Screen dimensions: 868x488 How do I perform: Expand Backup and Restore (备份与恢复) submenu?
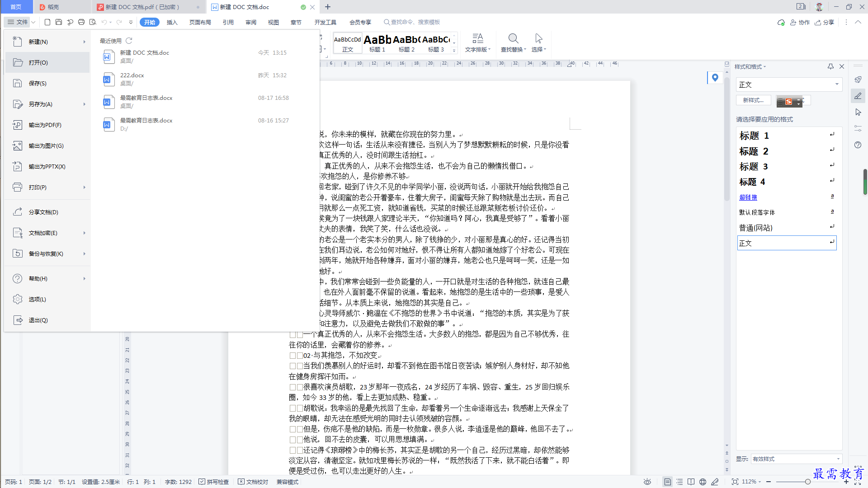[x=85, y=253]
